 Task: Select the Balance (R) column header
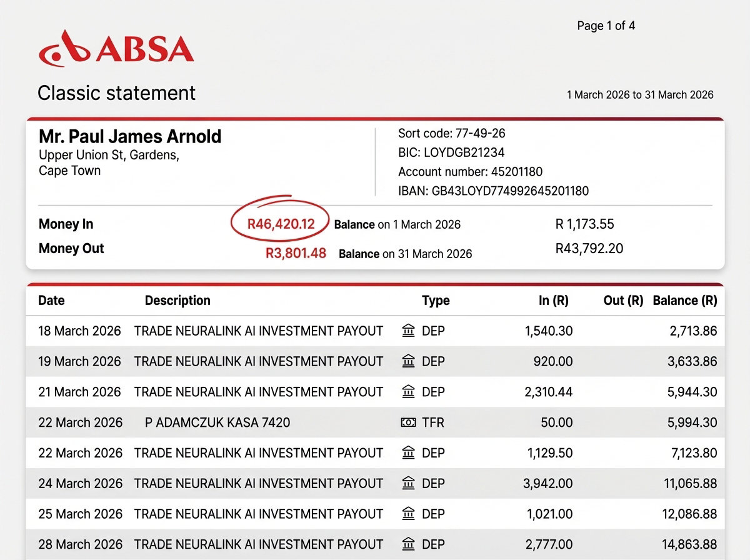tap(684, 301)
